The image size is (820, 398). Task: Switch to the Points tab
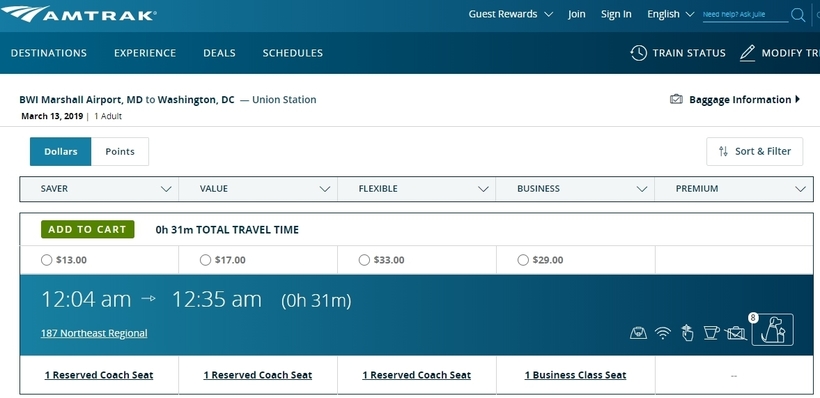[120, 152]
